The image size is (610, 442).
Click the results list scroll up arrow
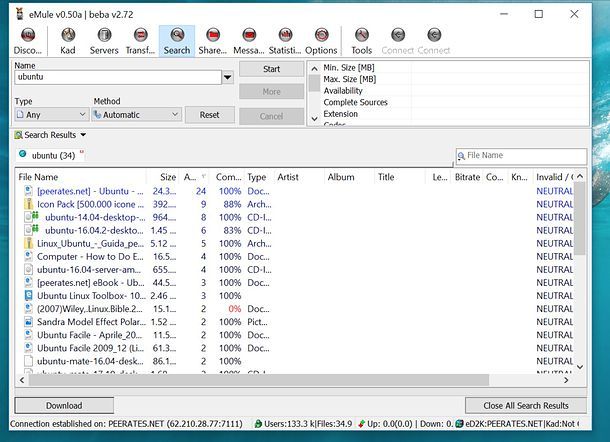pos(580,177)
